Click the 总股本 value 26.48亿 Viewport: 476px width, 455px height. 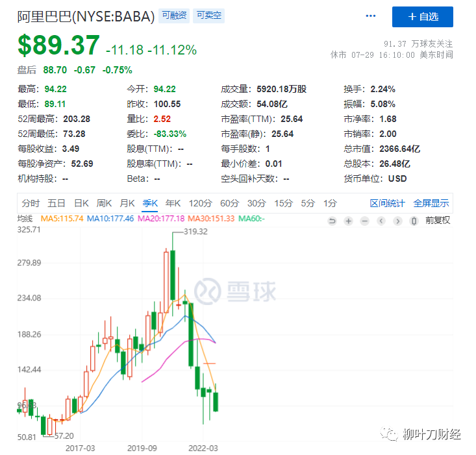point(395,164)
